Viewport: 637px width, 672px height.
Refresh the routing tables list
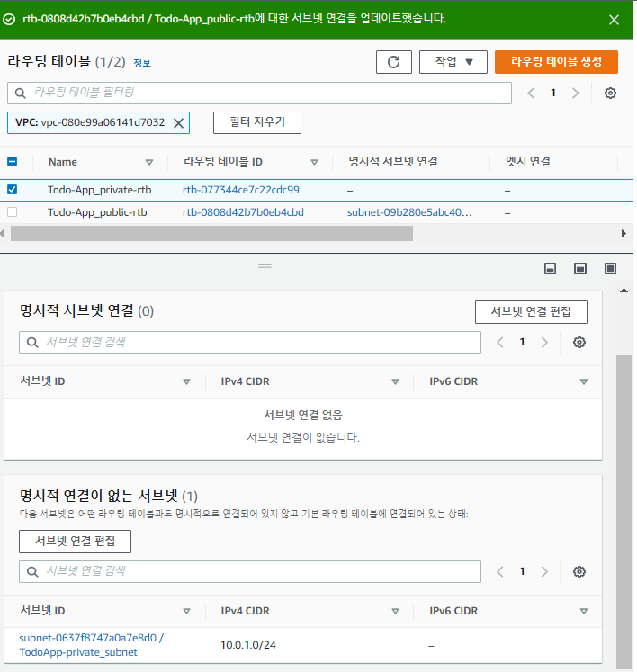pyautogui.click(x=394, y=62)
